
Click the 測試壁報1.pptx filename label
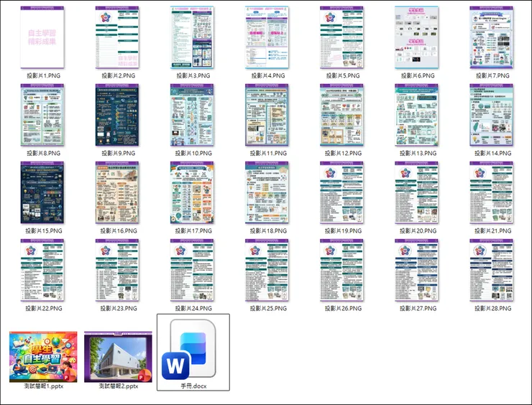click(x=43, y=386)
